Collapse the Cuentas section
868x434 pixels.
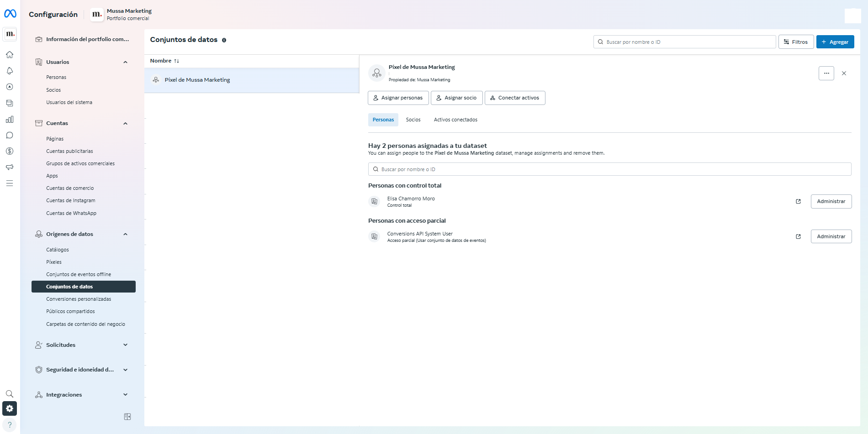(x=126, y=123)
